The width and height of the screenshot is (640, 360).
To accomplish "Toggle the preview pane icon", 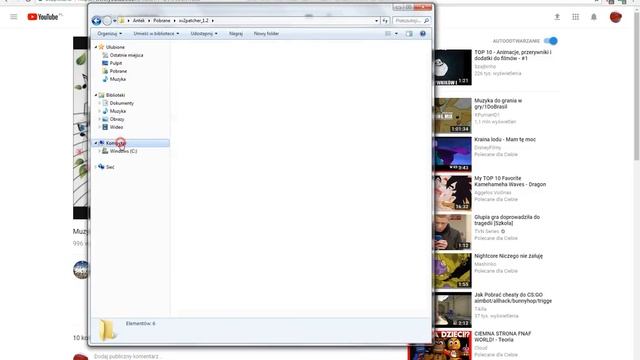I will tap(409, 33).
